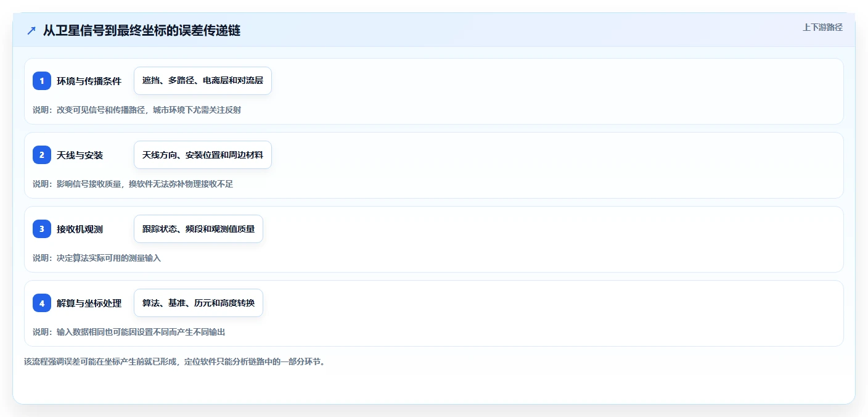This screenshot has height=417, width=868.
Task: Select the 环境与传播条件 step title
Action: pyautogui.click(x=89, y=81)
